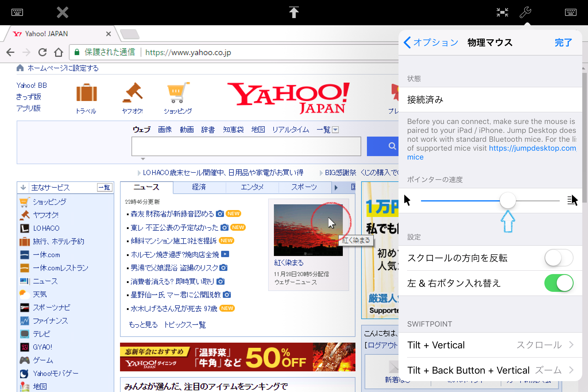The width and height of the screenshot is (588, 392).
Task: Click the 地図 search category
Action: coord(258,130)
